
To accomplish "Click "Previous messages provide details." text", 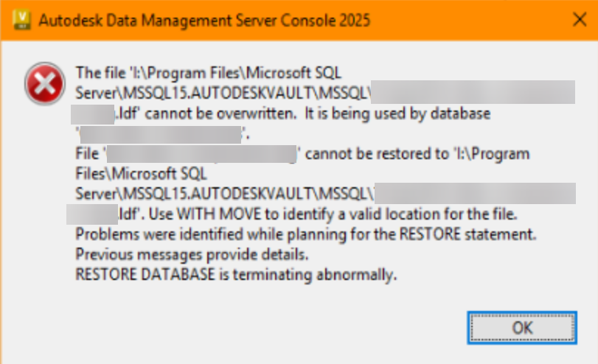I will [191, 256].
